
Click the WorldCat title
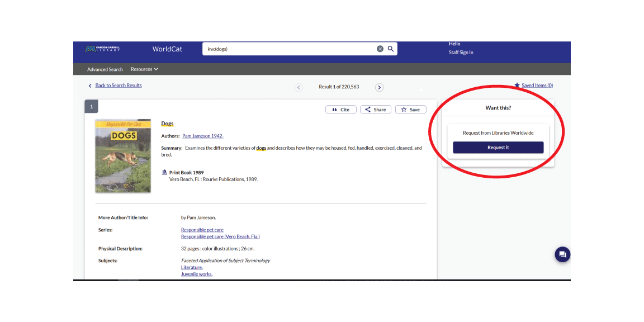pos(167,49)
